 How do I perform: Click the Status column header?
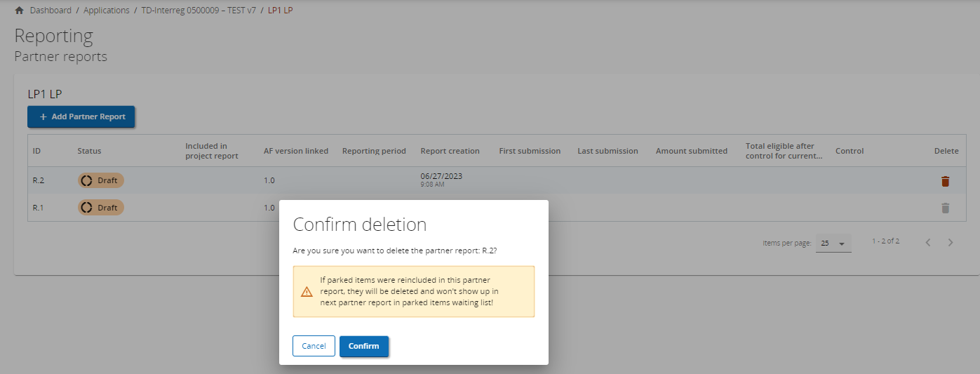(x=89, y=151)
